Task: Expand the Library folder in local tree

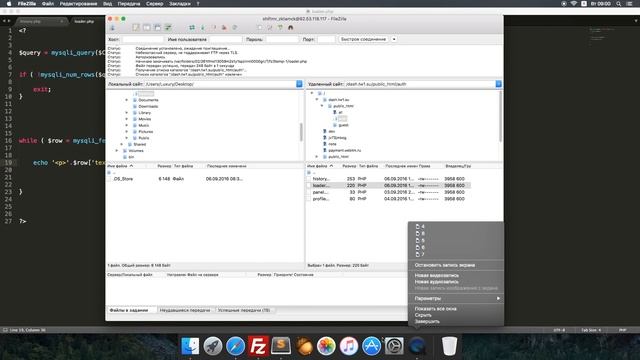Action: [x=127, y=113]
